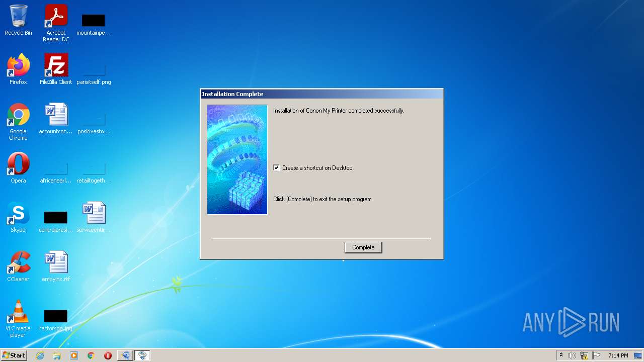Launch Internet Explorer from taskbar
644x362 pixels.
tap(40, 355)
